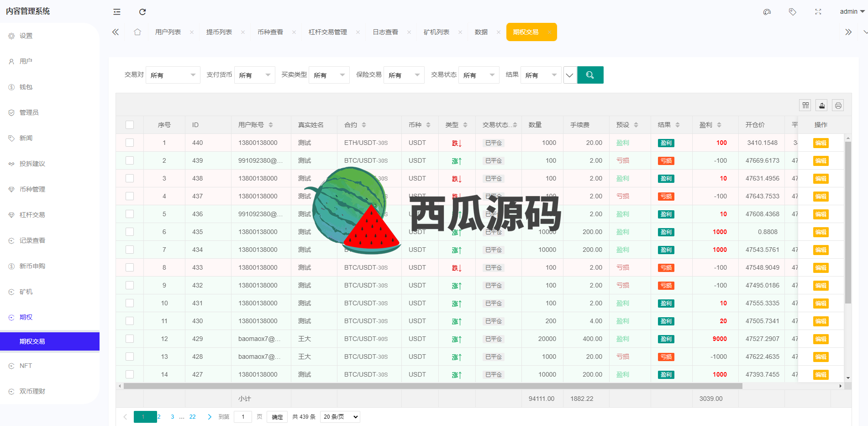Click the vertical table scrollbar
Image resolution: width=868 pixels, height=426 pixels.
(x=848, y=223)
